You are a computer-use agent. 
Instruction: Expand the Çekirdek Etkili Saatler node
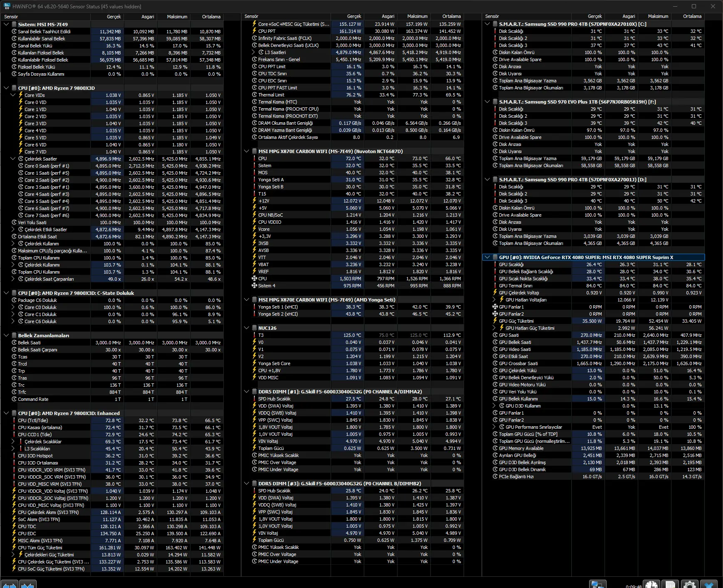pyautogui.click(x=13, y=230)
